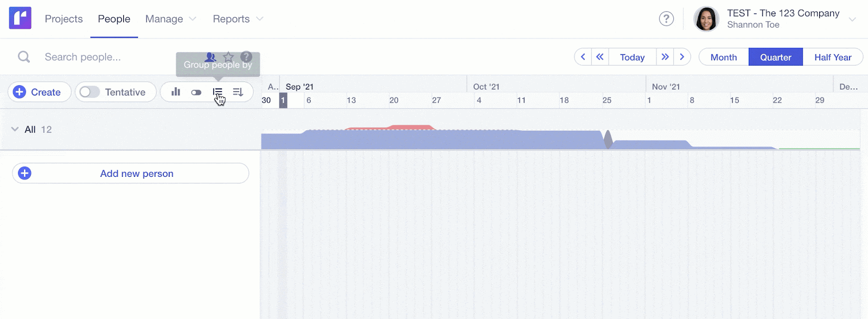Switch to the People tab
Screen dimensions: 868x319
[114, 18]
